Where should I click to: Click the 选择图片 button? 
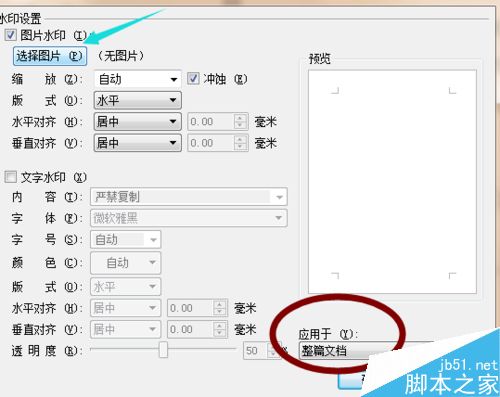coord(50,56)
